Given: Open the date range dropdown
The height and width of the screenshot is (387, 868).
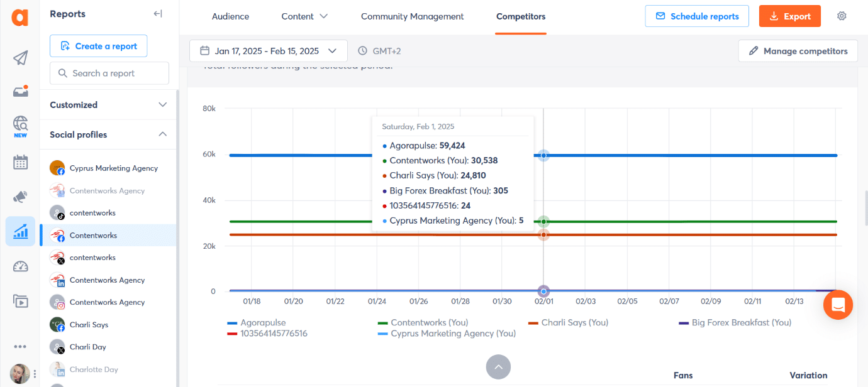Looking at the screenshot, I should tap(268, 51).
